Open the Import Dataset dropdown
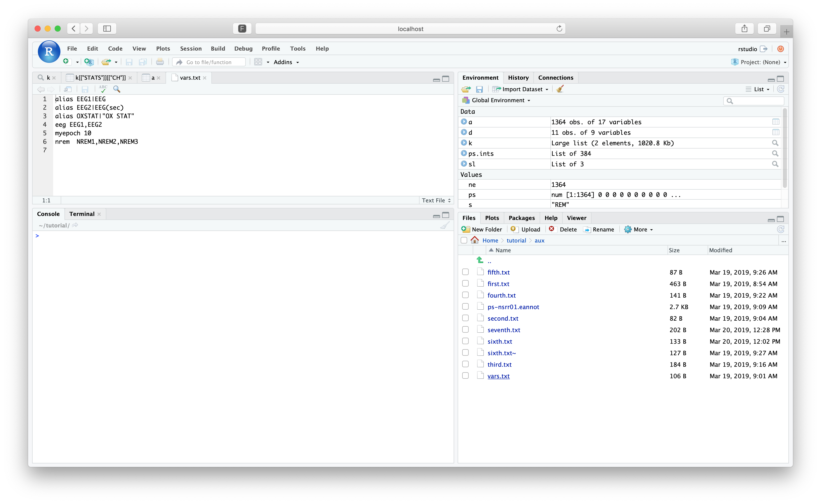Screen dimensions: 821x504 tap(522, 89)
